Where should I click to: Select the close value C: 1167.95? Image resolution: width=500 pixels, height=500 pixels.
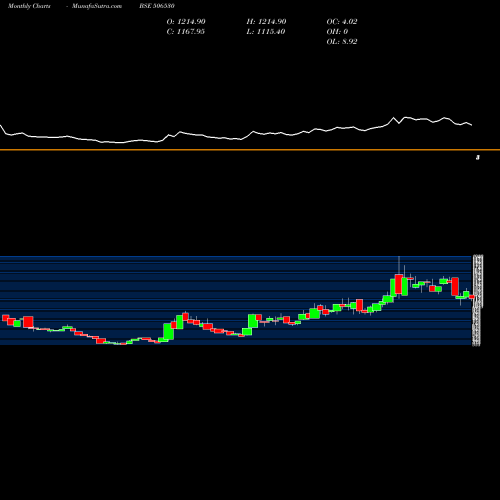coord(186,32)
